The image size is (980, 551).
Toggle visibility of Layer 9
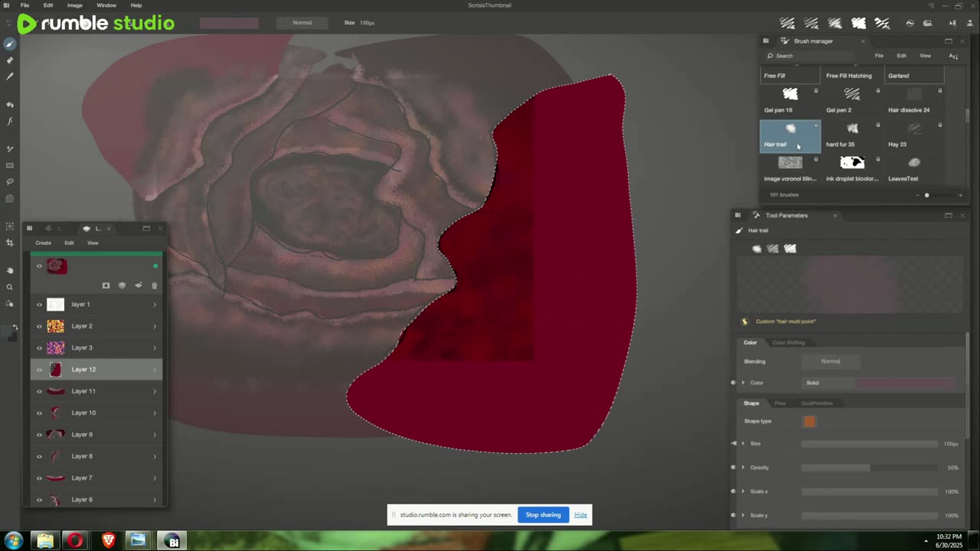tap(39, 435)
